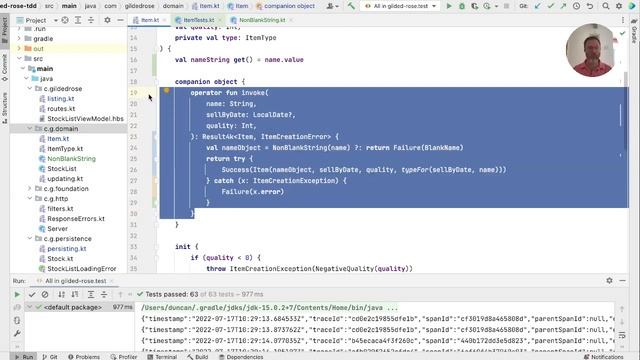
Task: Collapse the default package test node
Action: click(29, 307)
